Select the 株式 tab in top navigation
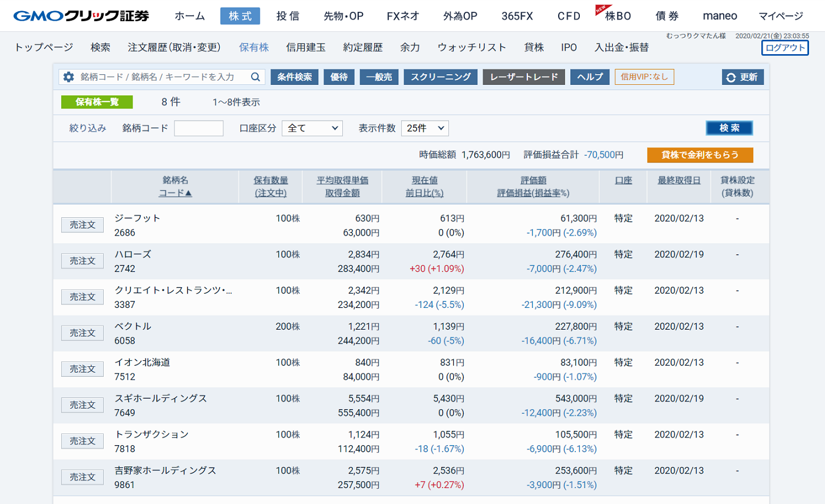The width and height of the screenshot is (825, 504). coord(240,16)
